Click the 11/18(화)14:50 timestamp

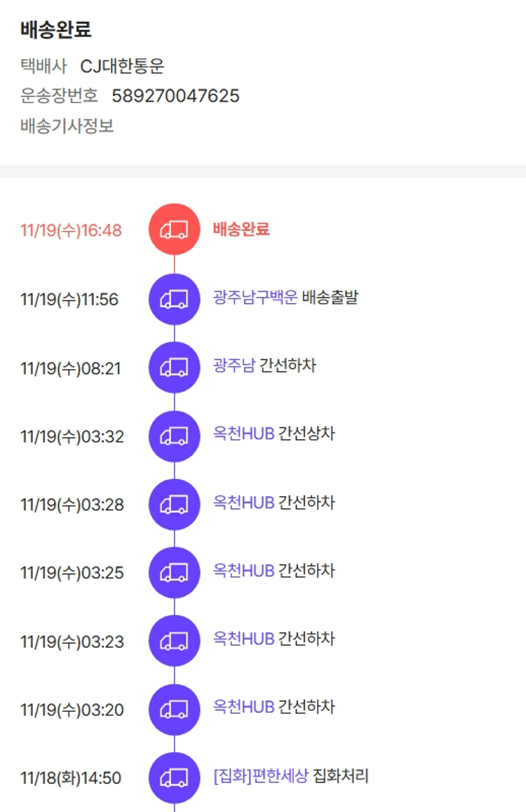coord(71,778)
